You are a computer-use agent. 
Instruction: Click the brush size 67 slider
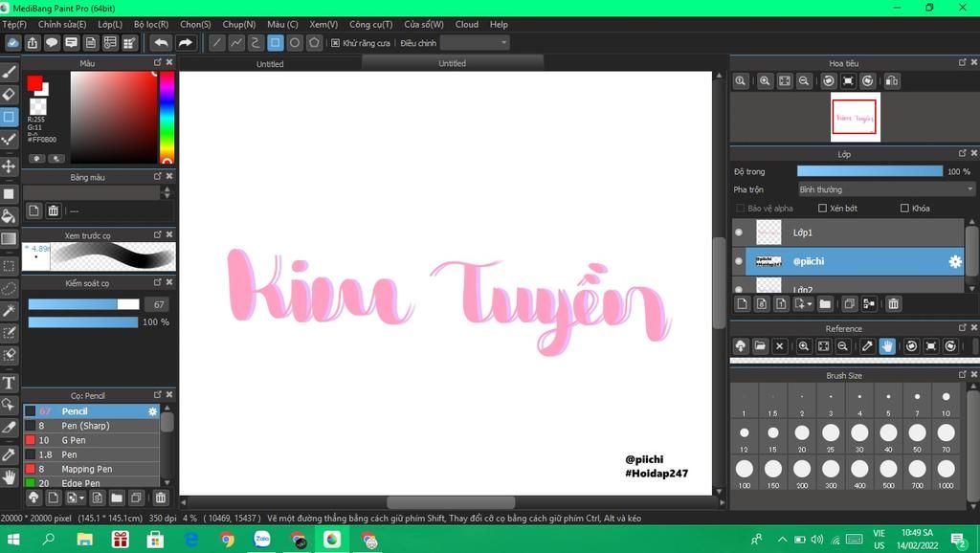click(84, 304)
